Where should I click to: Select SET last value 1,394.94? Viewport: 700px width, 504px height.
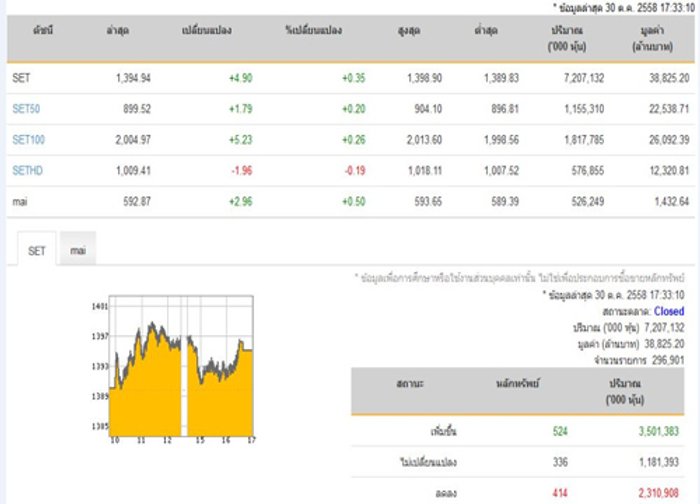coord(133,78)
